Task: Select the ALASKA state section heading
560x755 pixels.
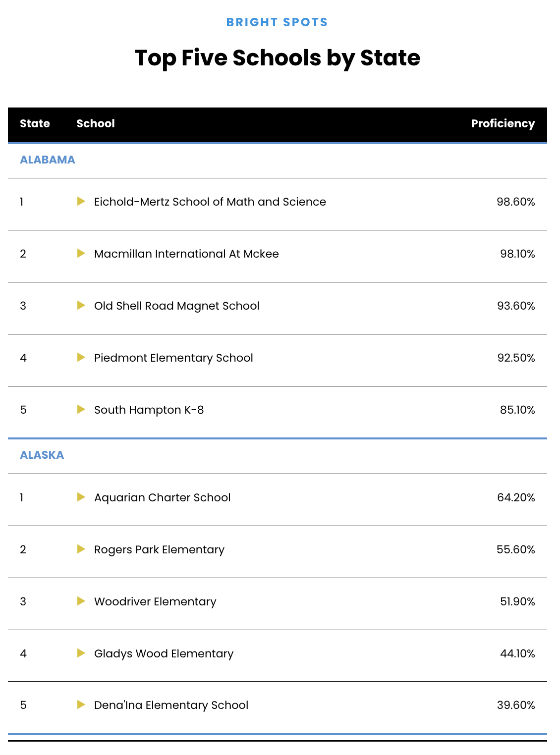Action: [x=42, y=455]
